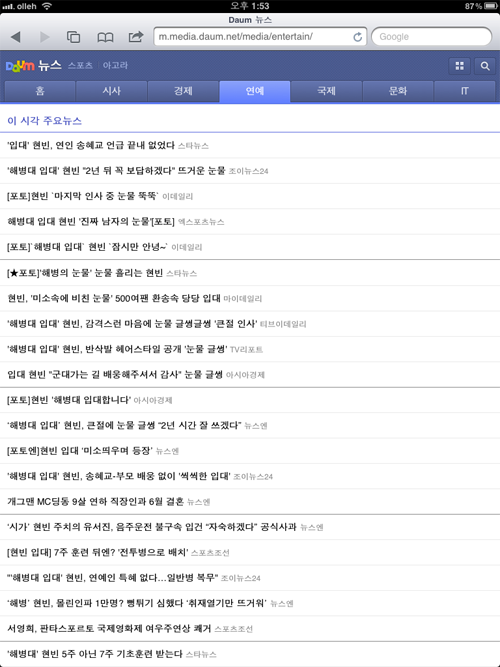This screenshot has height=667, width=500.
Task: Open article 몰린인파 1만명? 뻥튀기 심했다
Action: [250, 603]
